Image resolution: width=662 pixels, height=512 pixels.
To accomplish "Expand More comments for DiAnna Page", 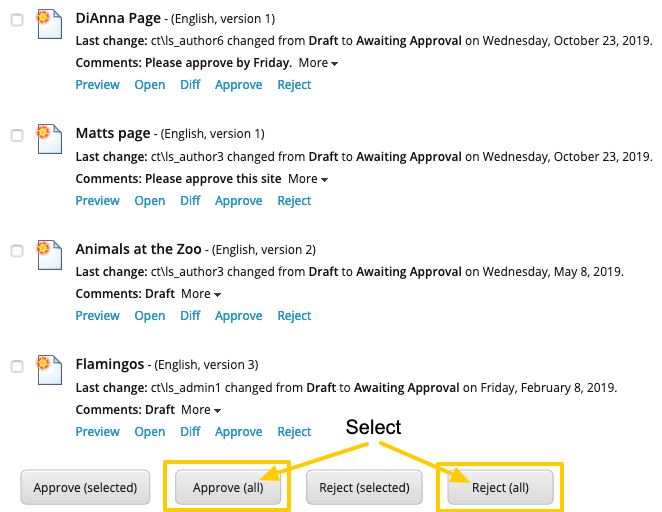I will (x=318, y=63).
